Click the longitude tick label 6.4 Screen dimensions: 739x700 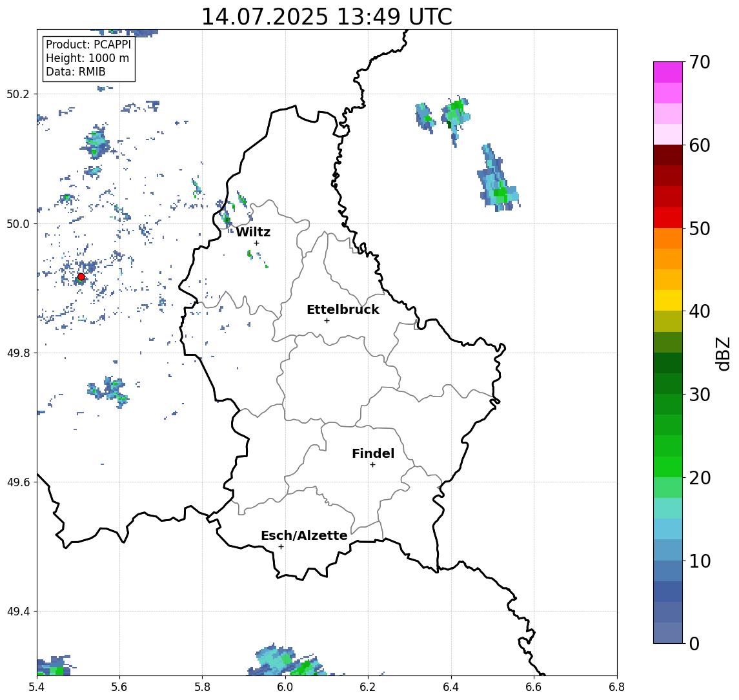tap(451, 687)
